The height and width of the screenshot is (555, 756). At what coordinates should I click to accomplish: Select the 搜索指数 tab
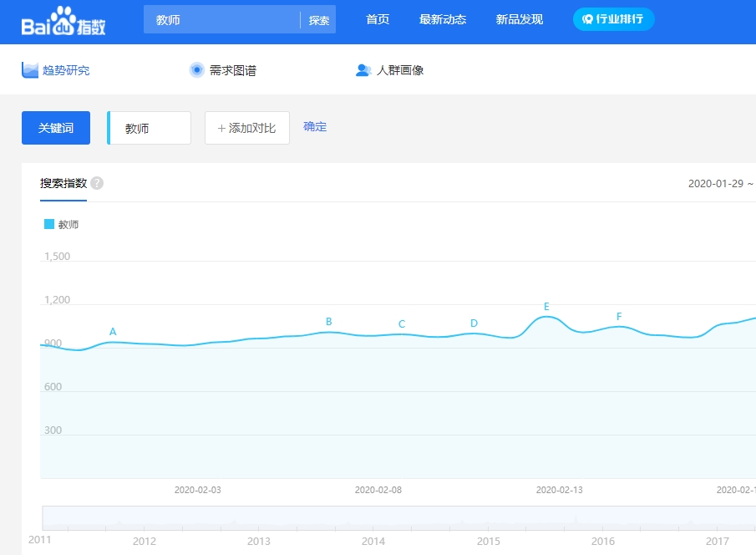[x=63, y=183]
